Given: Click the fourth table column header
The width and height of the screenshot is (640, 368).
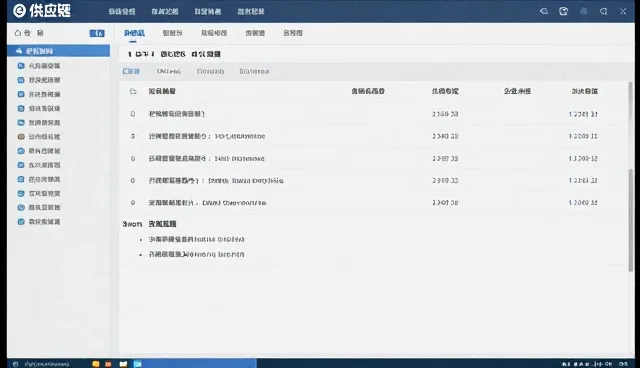Looking at the screenshot, I should pos(517,91).
